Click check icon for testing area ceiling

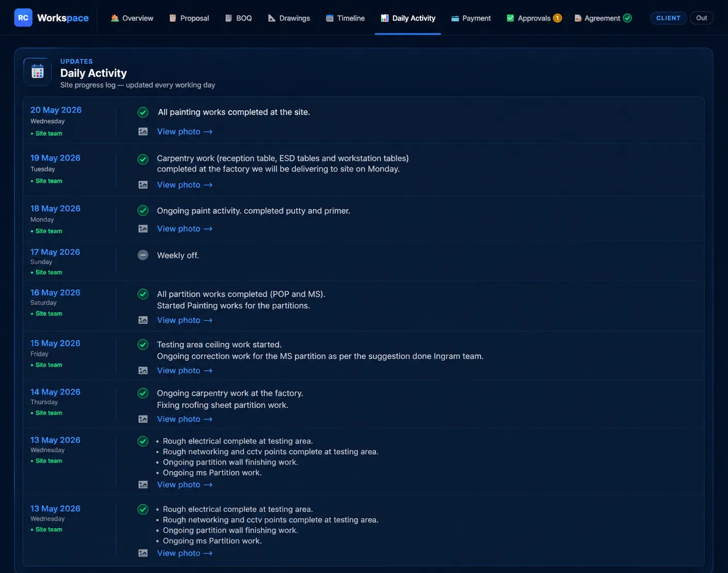pyautogui.click(x=143, y=344)
